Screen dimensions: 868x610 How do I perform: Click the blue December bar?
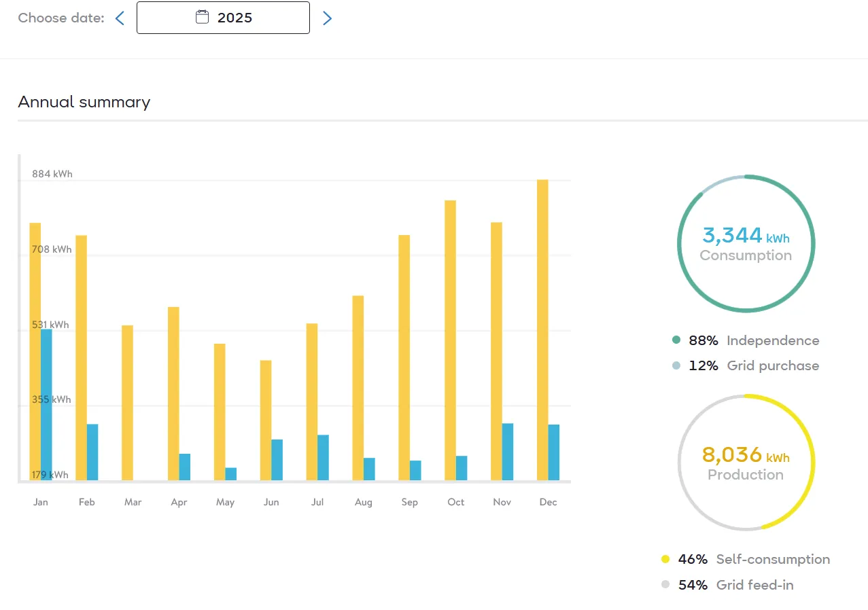tap(553, 452)
